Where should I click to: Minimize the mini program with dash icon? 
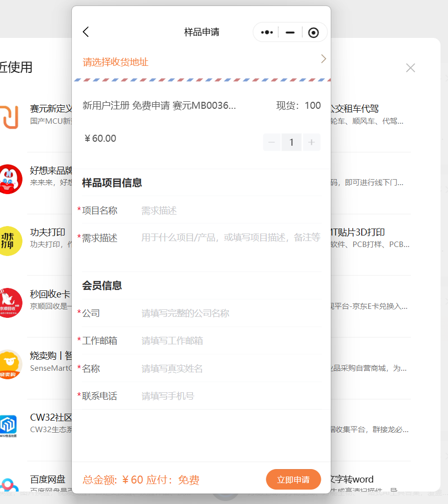click(x=290, y=32)
